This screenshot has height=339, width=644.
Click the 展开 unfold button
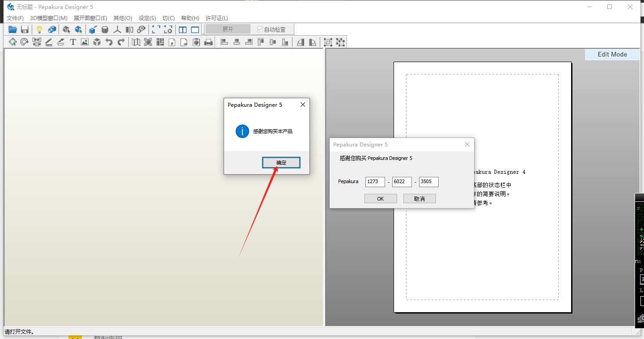tap(228, 29)
